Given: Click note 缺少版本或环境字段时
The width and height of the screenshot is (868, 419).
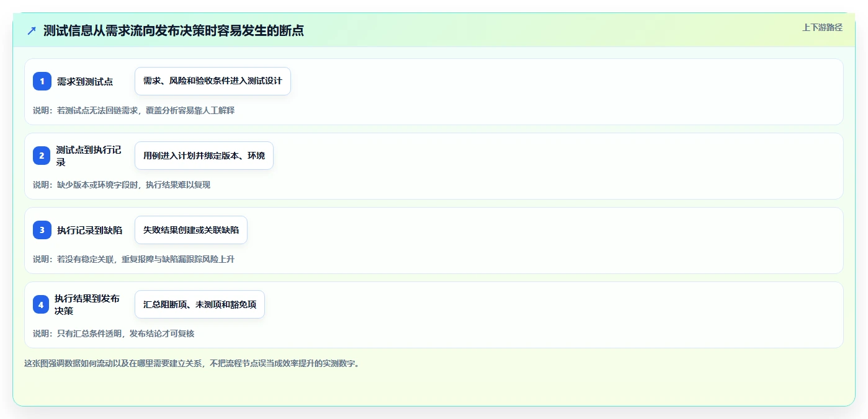Looking at the screenshot, I should tap(122, 185).
